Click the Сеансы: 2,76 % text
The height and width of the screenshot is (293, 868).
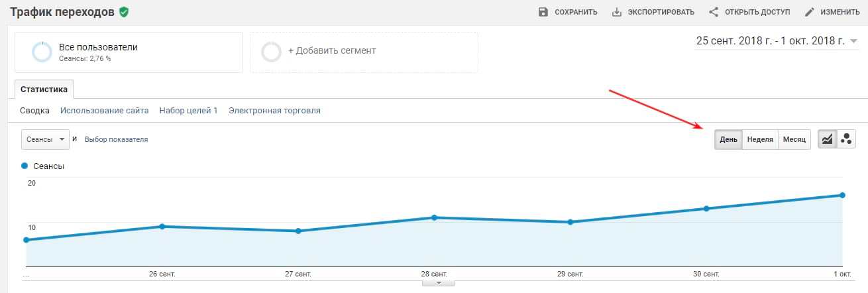click(85, 59)
